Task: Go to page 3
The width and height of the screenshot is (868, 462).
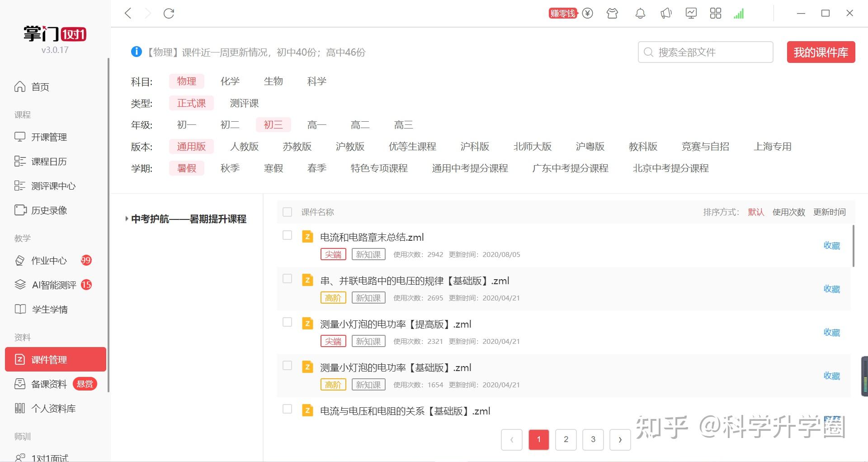Action: (593, 439)
